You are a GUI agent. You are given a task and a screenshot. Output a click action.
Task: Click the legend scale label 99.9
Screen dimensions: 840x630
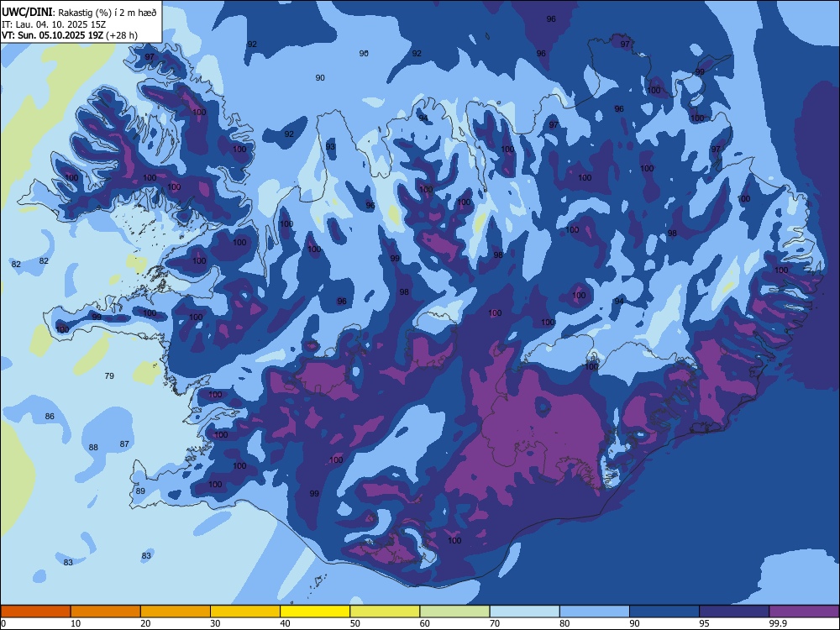coord(777,623)
